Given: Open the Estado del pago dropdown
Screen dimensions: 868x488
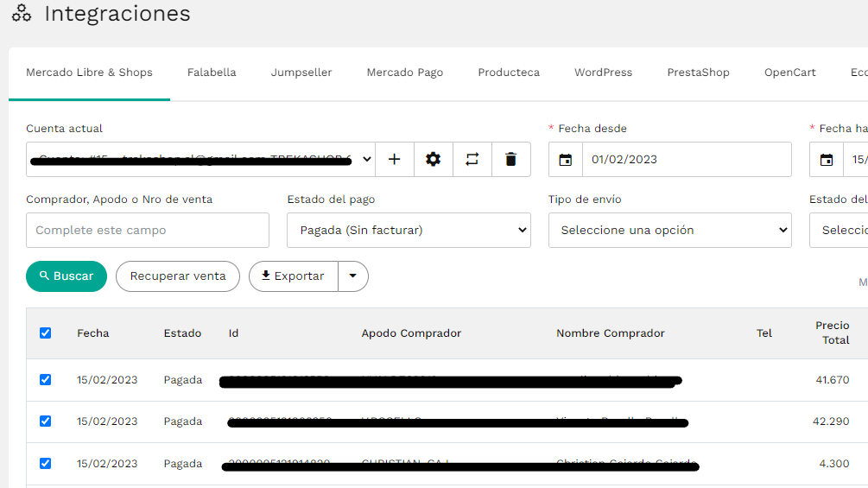Looking at the screenshot, I should coord(409,230).
